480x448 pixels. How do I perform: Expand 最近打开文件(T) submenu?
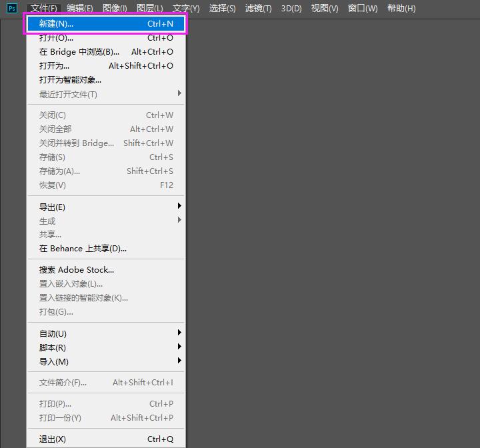coord(106,94)
